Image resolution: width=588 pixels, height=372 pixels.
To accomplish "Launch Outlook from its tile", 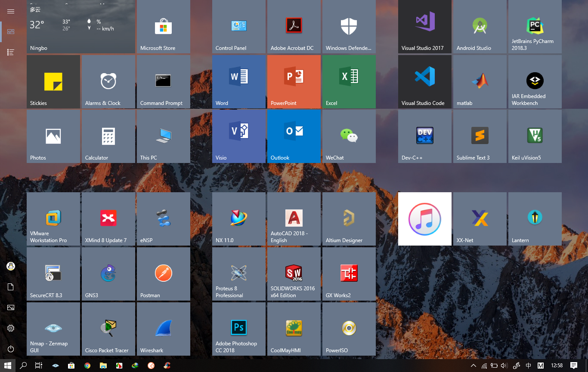I will click(294, 136).
